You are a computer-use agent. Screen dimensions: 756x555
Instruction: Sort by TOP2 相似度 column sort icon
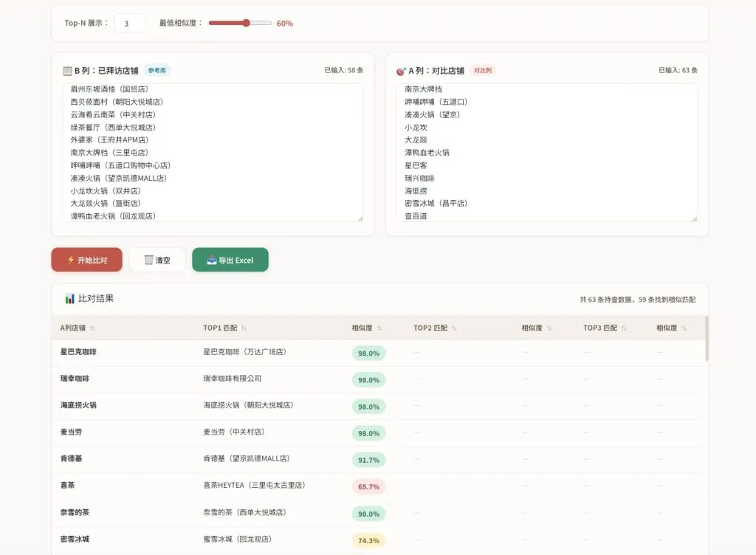[x=549, y=328]
